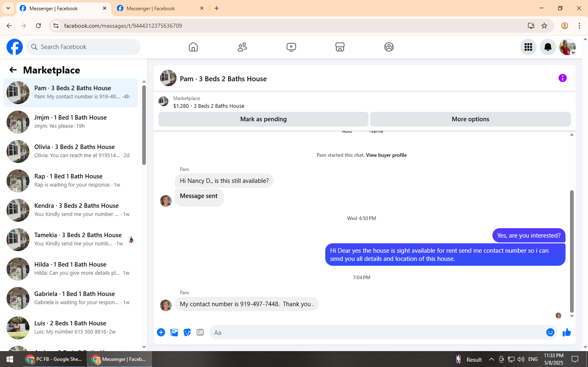View site information icon in address bar
The width and height of the screenshot is (588, 367).
click(x=56, y=26)
